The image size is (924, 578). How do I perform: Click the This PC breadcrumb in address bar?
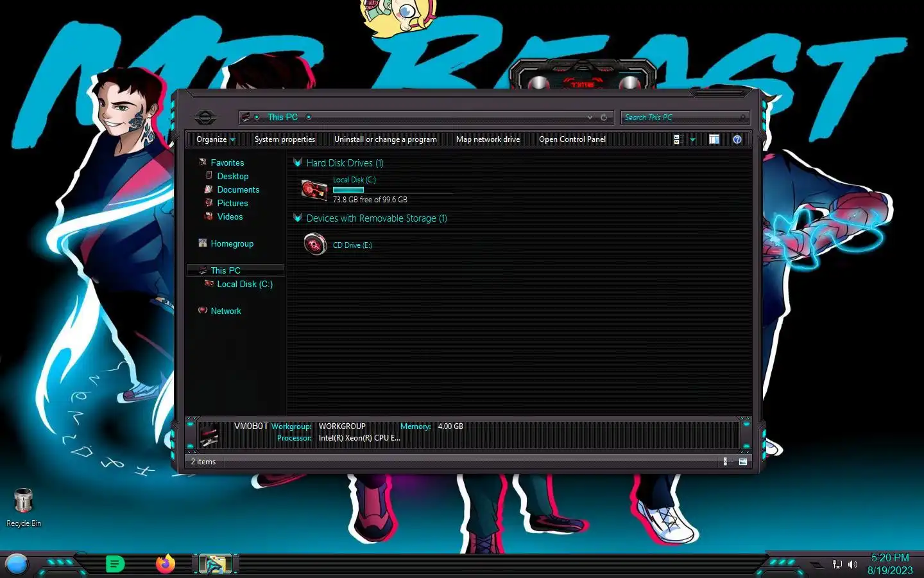tap(282, 117)
